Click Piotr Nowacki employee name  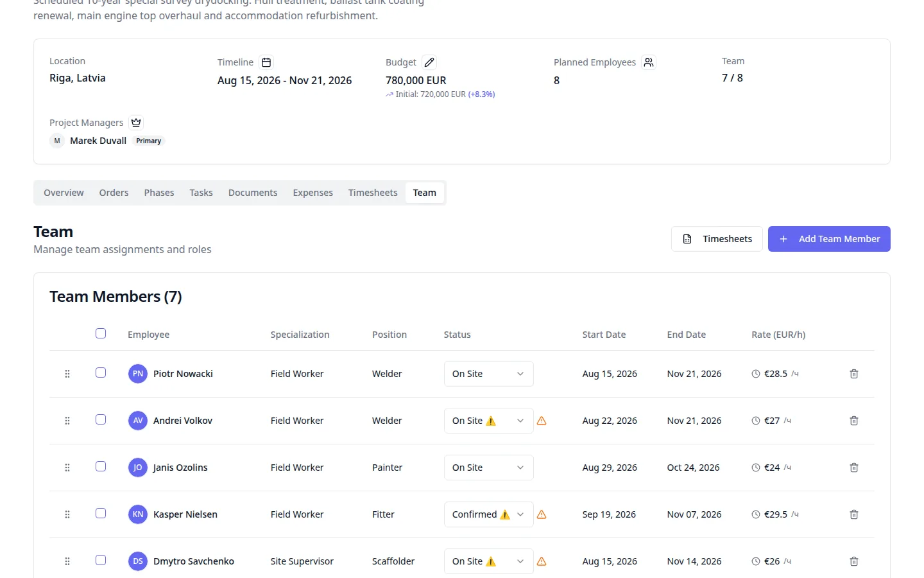click(183, 374)
